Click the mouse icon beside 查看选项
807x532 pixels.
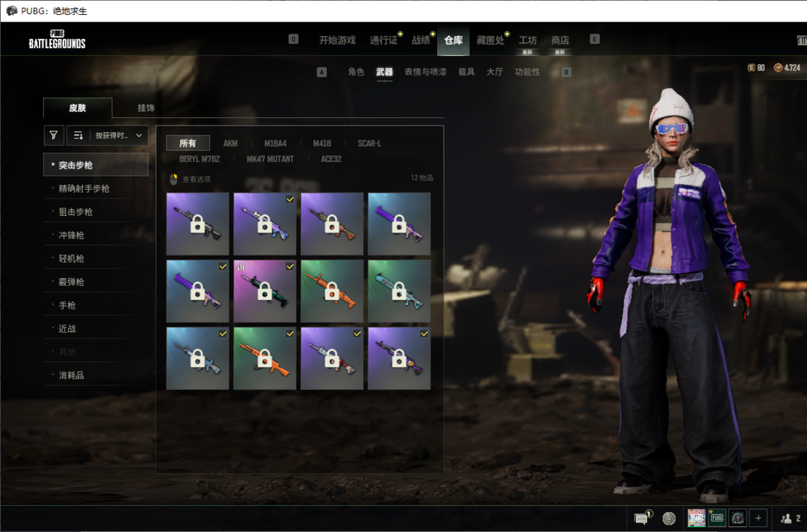click(x=174, y=179)
